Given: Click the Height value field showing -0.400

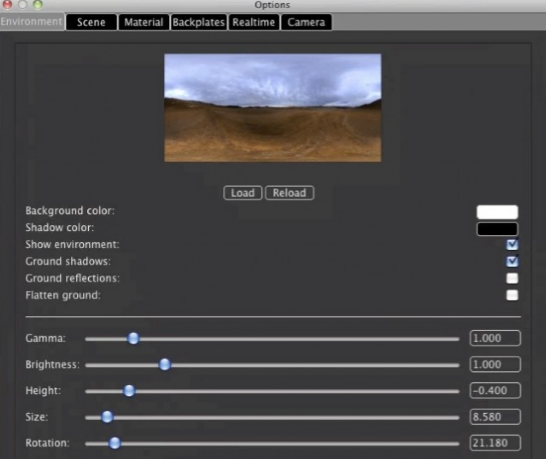Looking at the screenshot, I should pyautogui.click(x=495, y=390).
